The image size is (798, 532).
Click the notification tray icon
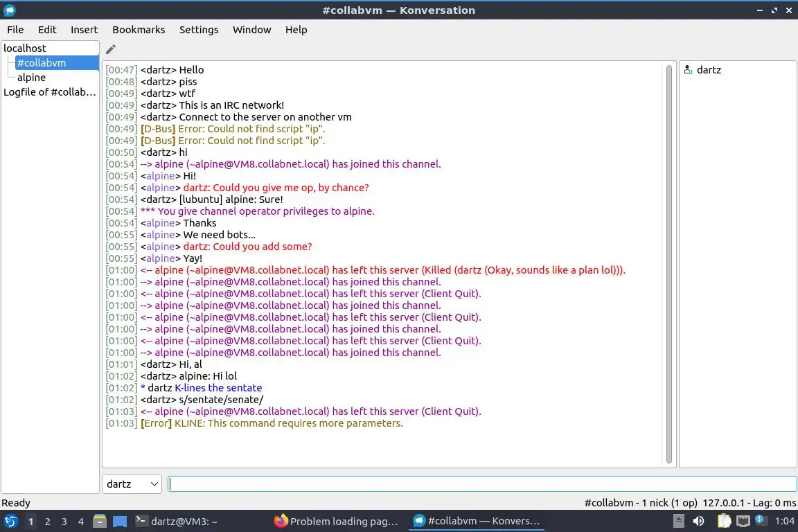[759, 520]
